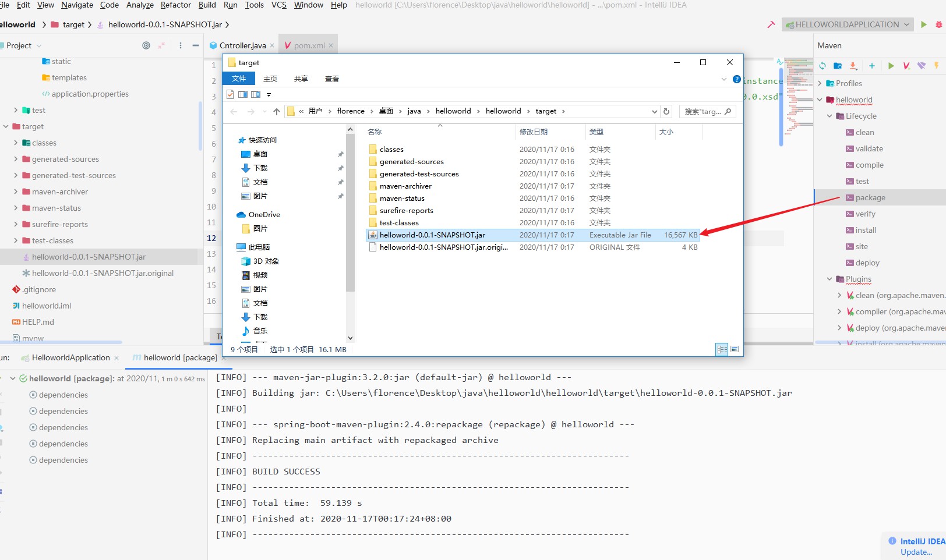Open the Refactor menu

[x=176, y=5]
